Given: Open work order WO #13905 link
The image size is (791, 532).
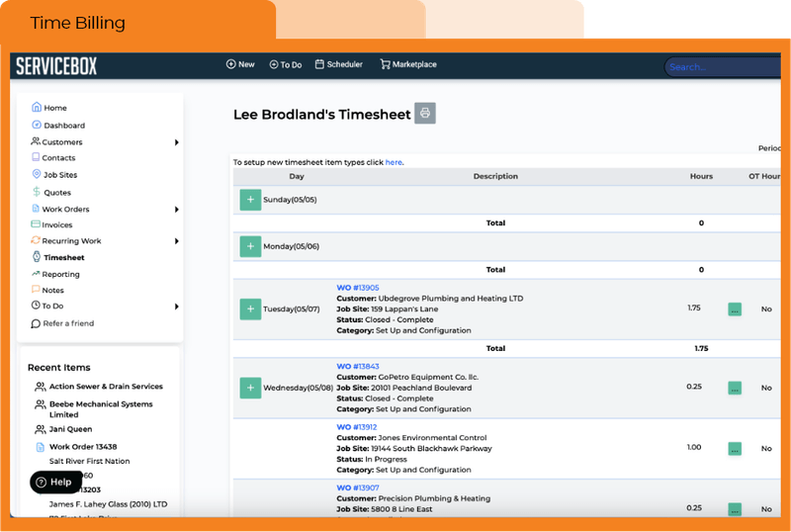Looking at the screenshot, I should click(x=358, y=287).
